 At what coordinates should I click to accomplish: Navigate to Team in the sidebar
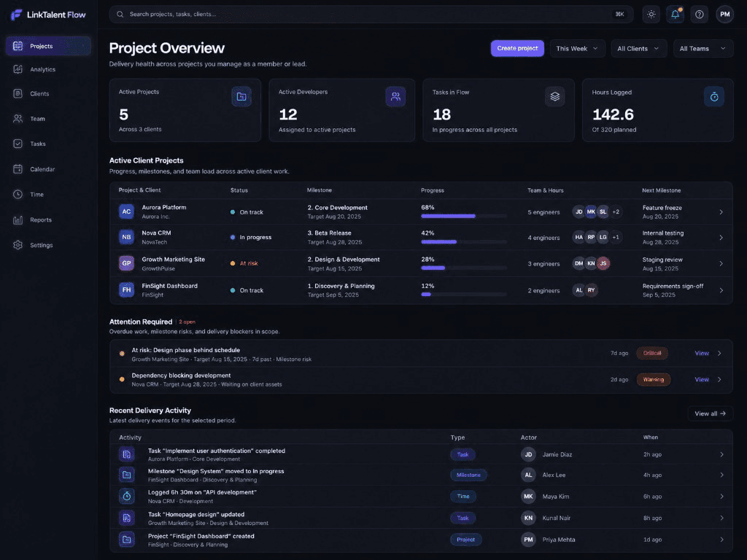pyautogui.click(x=48, y=119)
